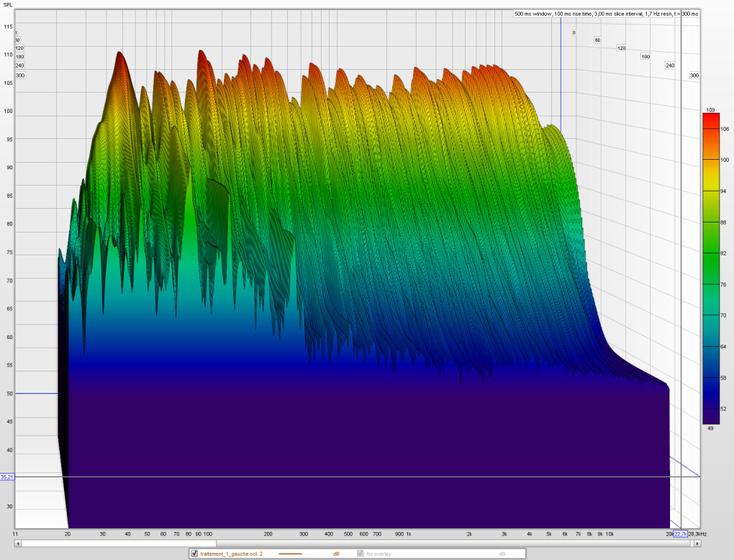Click the traitement_1_gauche oct. 2 legend label

tap(232, 554)
